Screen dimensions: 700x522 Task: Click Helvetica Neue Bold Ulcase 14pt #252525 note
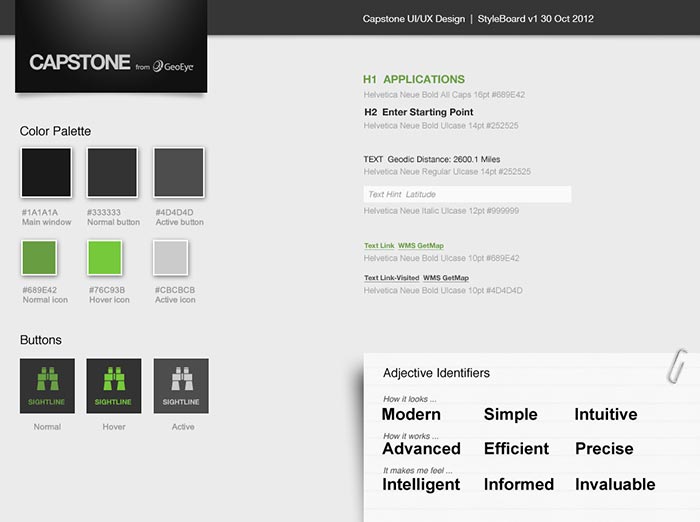pyautogui.click(x=441, y=126)
